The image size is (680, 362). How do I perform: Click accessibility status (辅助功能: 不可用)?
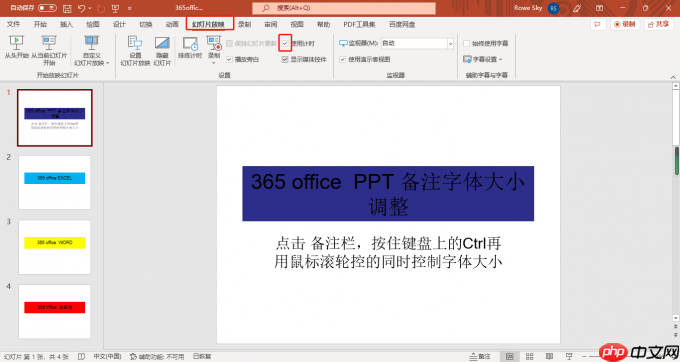click(157, 356)
